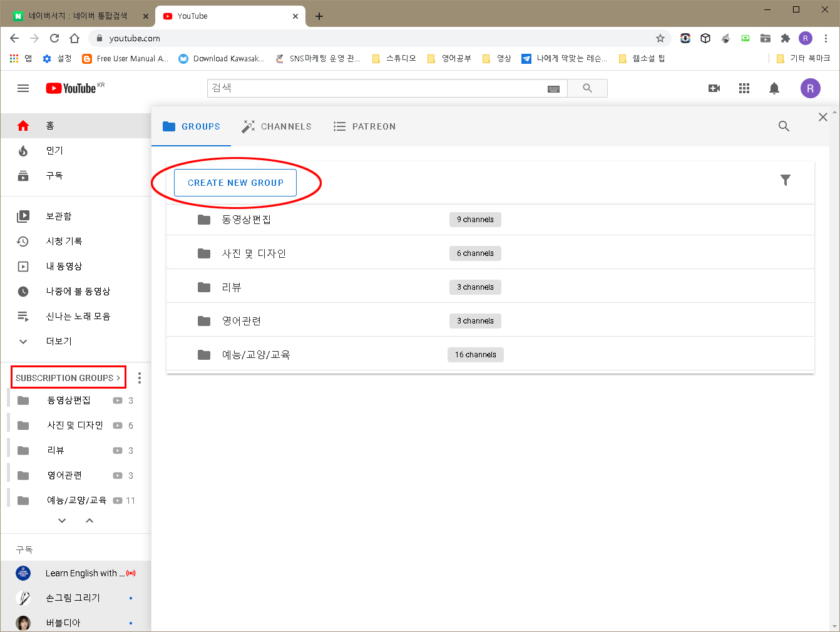Click the 동영상편집 folder icon in the panel
This screenshot has width=840, height=632.
pos(203,219)
